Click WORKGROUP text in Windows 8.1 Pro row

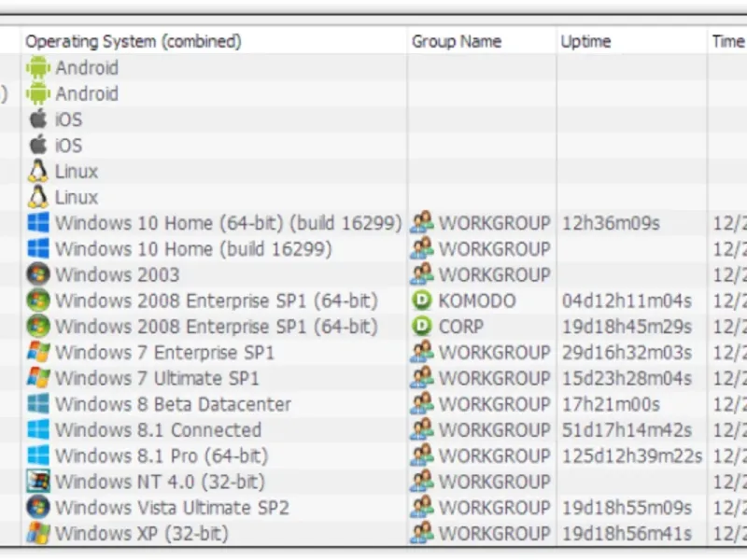495,455
